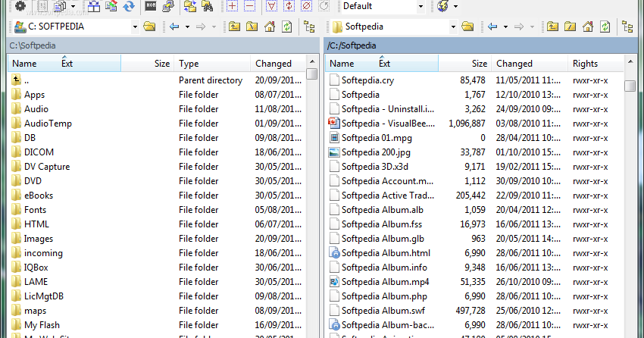
Task: Click remote panel scrollbar up arrow
Action: pyautogui.click(x=630, y=61)
